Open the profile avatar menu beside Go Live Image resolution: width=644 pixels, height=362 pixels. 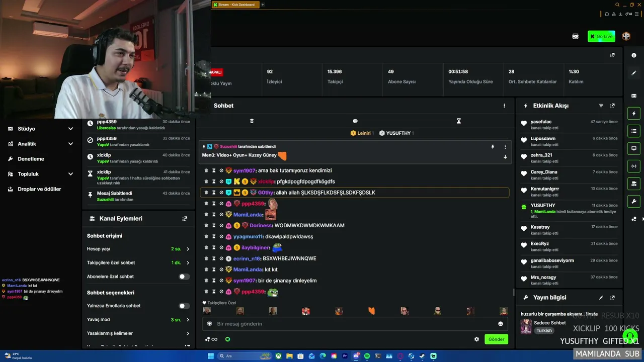(x=626, y=36)
